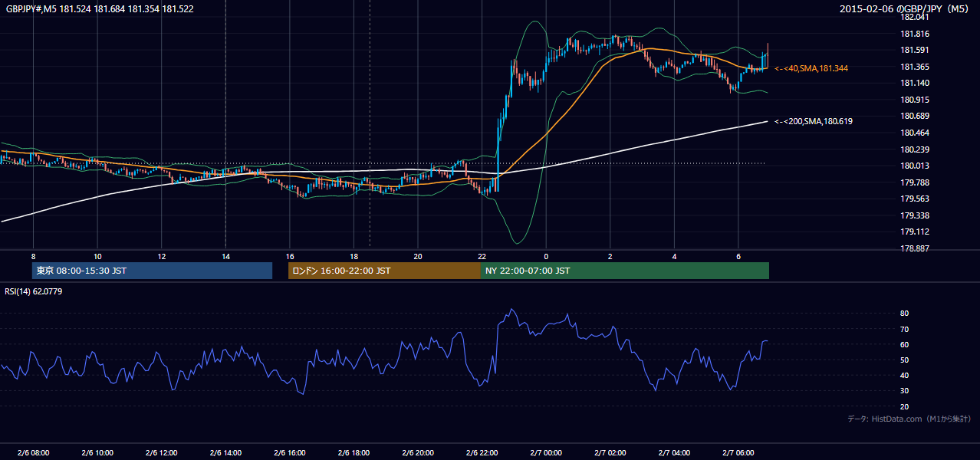Click the 2015-02-06 GBP/JPY (M5) title

906,9
